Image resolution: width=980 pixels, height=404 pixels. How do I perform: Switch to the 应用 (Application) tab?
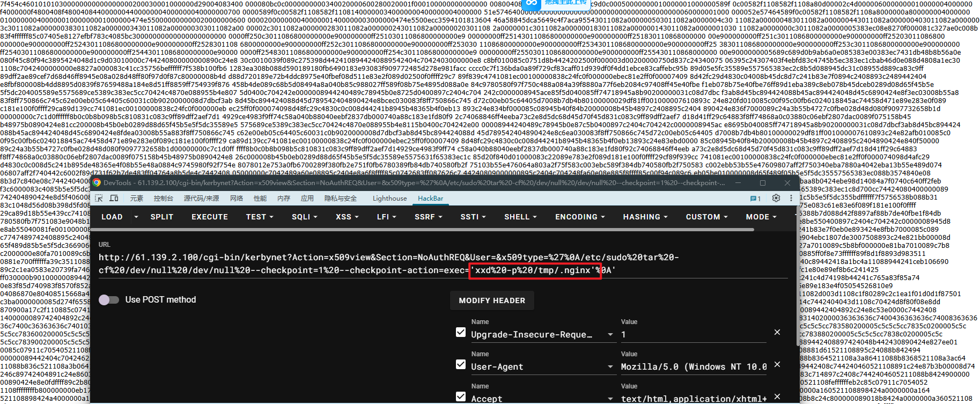pos(307,198)
